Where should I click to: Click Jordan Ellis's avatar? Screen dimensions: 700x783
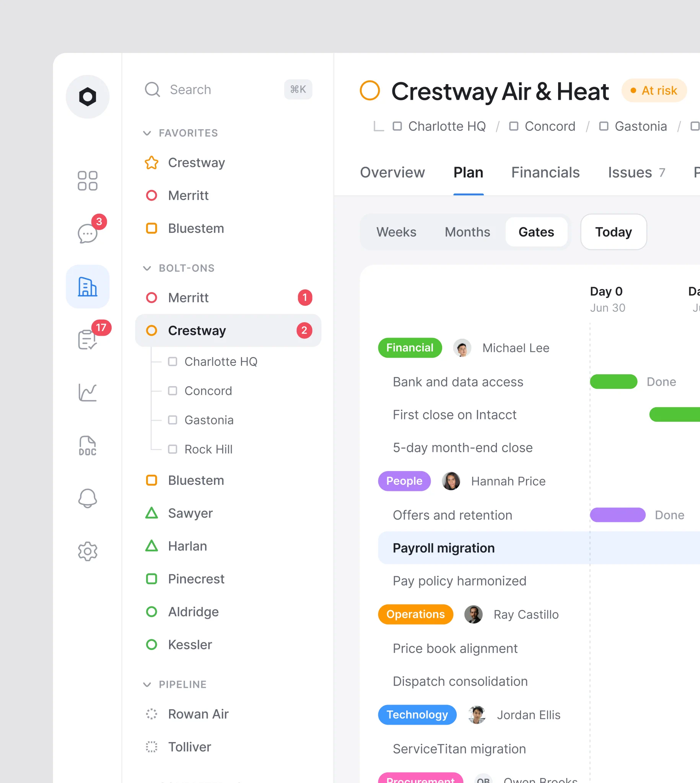click(x=477, y=715)
